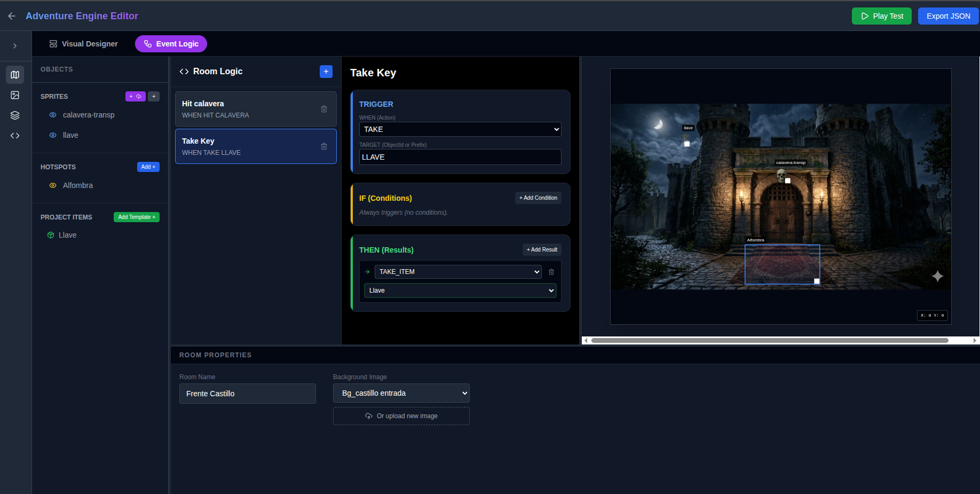Screen dimensions: 980x494
Task: Delete the Take Key event
Action: point(324,146)
